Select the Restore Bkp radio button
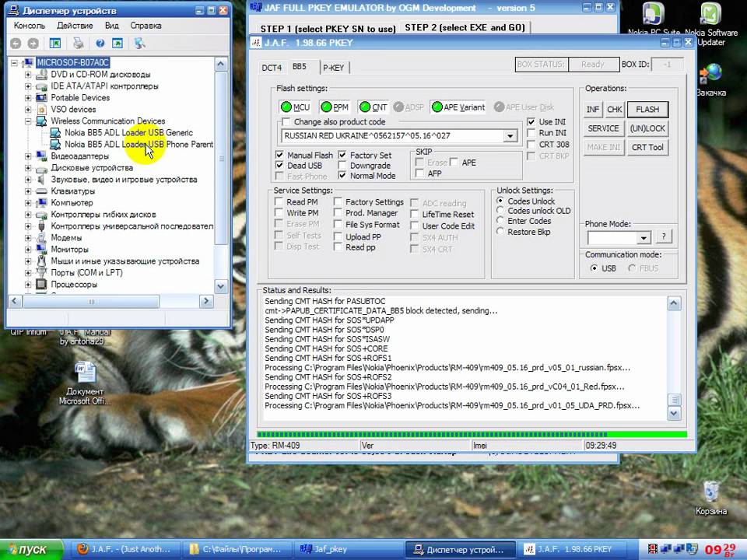Image resolution: width=747 pixels, height=560 pixels. pyautogui.click(x=500, y=232)
